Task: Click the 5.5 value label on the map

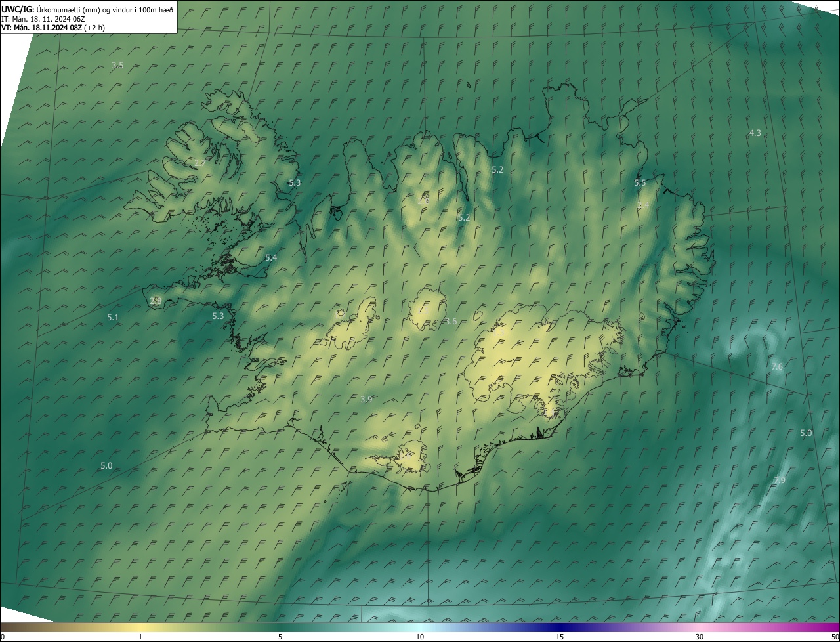Action: pos(640,182)
